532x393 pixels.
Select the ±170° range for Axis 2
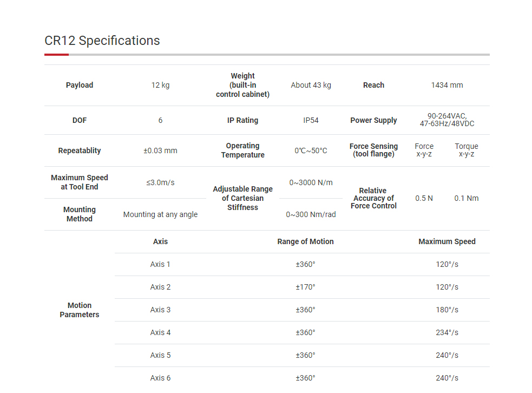point(305,287)
